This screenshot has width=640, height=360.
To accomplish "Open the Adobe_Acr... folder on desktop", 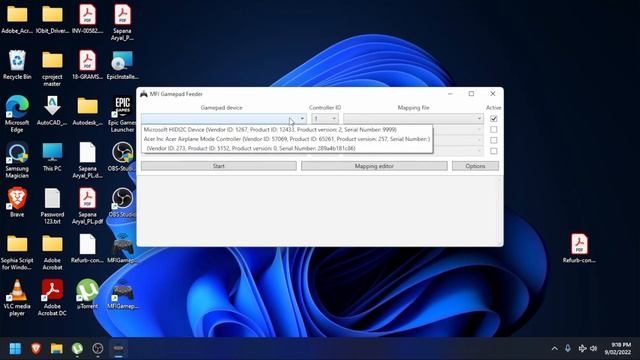I will point(17,19).
